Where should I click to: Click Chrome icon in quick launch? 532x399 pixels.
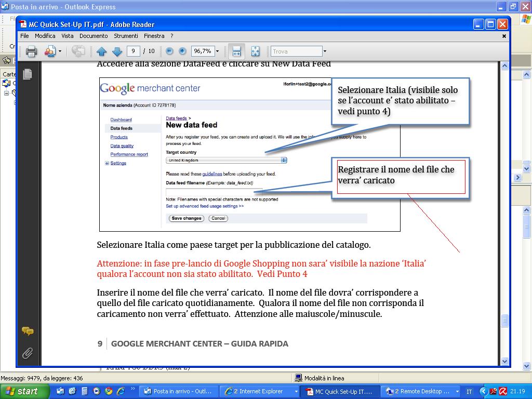pos(109,391)
